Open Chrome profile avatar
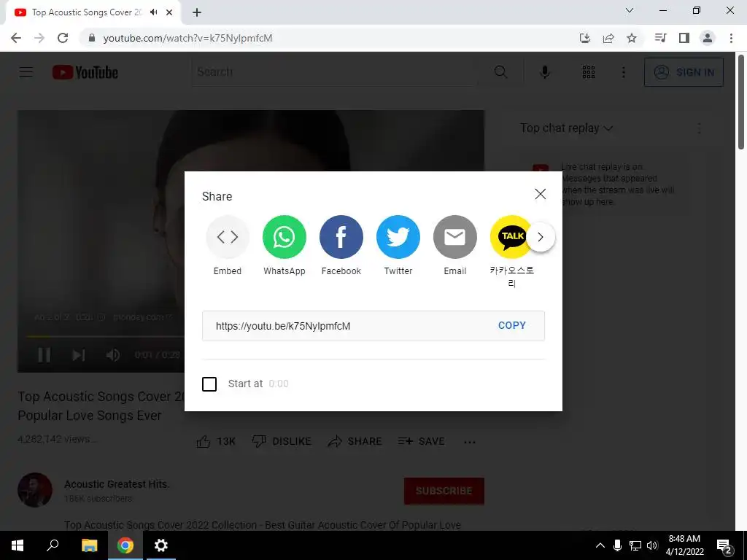747x560 pixels. pos(708,38)
